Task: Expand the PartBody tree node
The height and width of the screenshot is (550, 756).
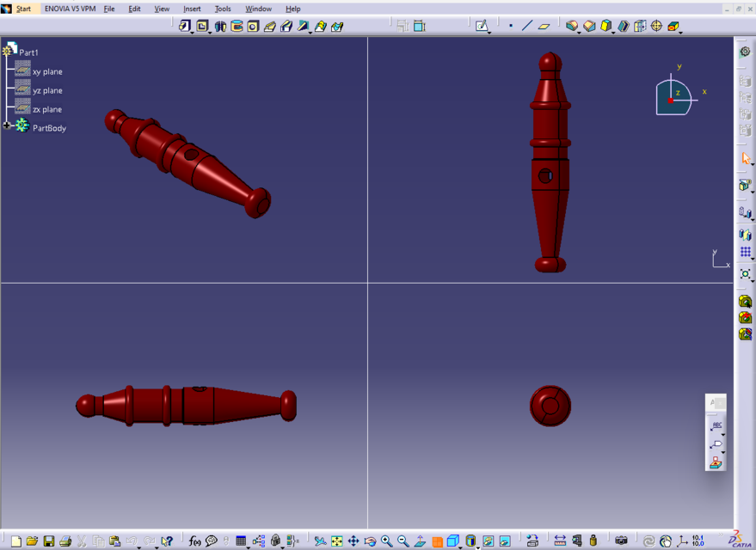Action: (x=7, y=126)
